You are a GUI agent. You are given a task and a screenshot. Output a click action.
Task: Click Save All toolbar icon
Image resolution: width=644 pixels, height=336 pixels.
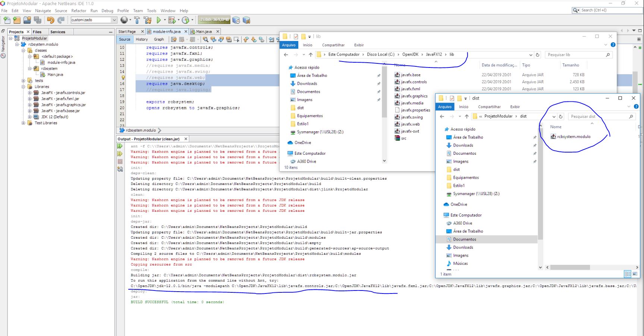click(x=37, y=20)
